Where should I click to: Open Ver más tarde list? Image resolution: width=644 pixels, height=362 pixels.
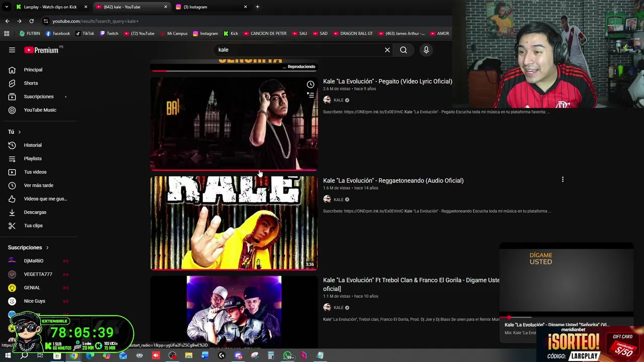[x=38, y=186]
